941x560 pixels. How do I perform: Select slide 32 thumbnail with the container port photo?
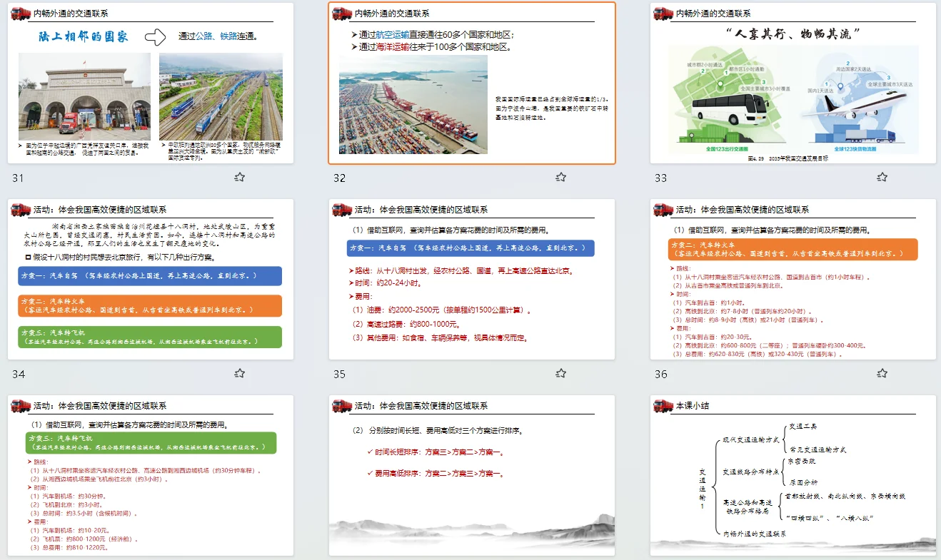pyautogui.click(x=472, y=83)
